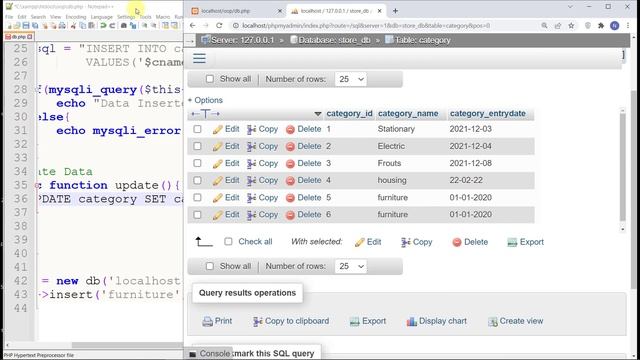Open the Chrome profile avatar
Image resolution: width=640 pixels, height=360 pixels.
pos(615,25)
